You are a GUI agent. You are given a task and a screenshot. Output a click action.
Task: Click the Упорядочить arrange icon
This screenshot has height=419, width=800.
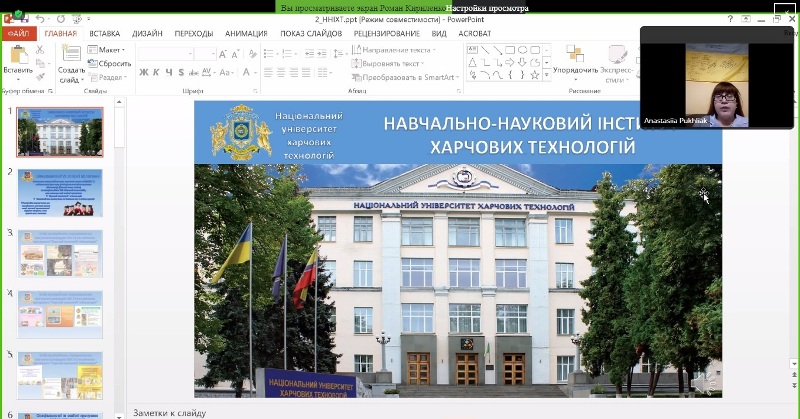tap(575, 54)
